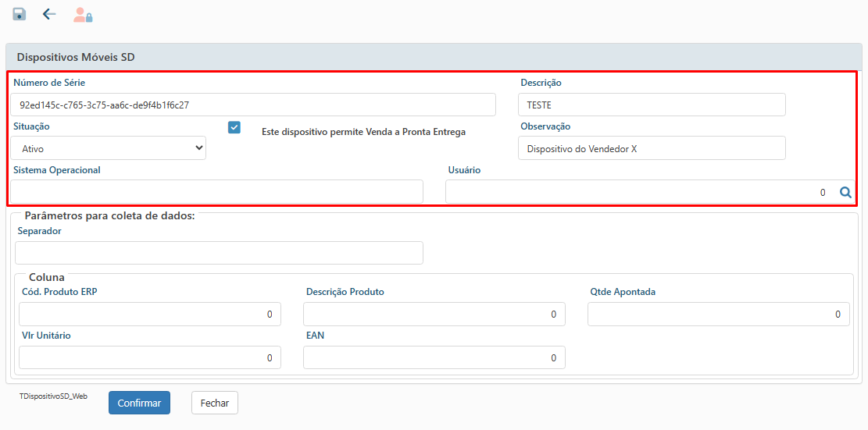
Task: Open the user lock permissions icon
Action: pos(83,15)
